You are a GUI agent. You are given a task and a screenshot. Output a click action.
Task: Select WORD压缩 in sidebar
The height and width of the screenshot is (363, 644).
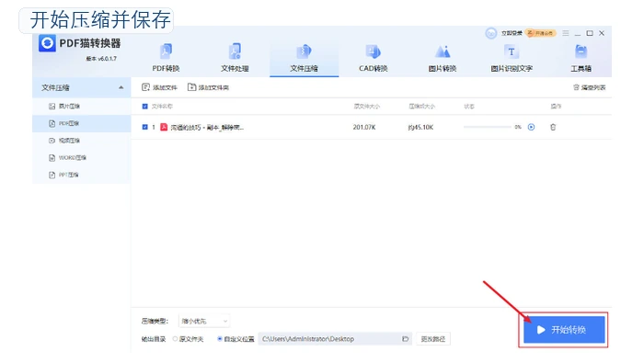point(82,158)
